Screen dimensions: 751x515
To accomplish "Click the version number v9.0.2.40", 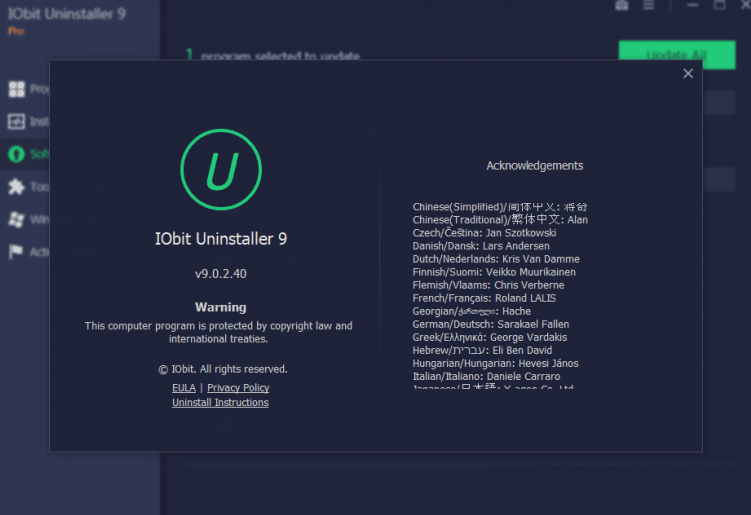I will (x=220, y=272).
